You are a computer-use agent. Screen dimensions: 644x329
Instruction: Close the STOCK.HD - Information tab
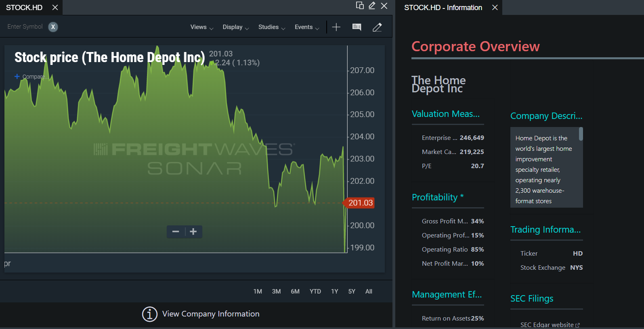[x=495, y=8]
